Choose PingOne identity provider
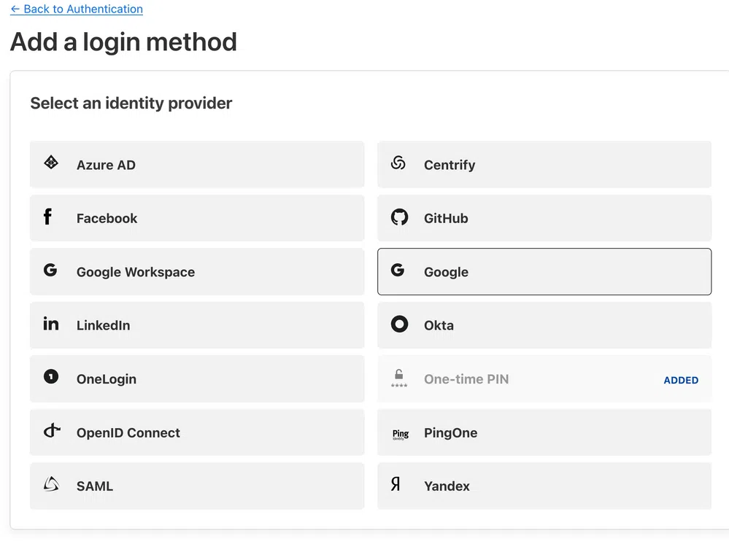729x560 pixels. click(544, 432)
